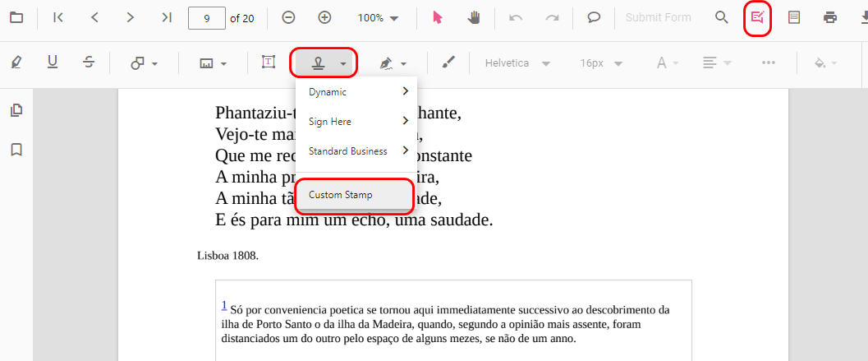Open the bookmarks side panel

point(16,149)
